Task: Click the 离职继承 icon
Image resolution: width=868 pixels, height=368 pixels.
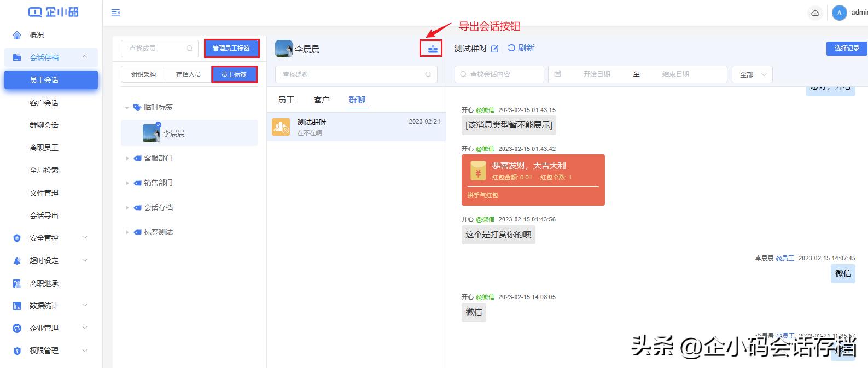Action: (17, 283)
